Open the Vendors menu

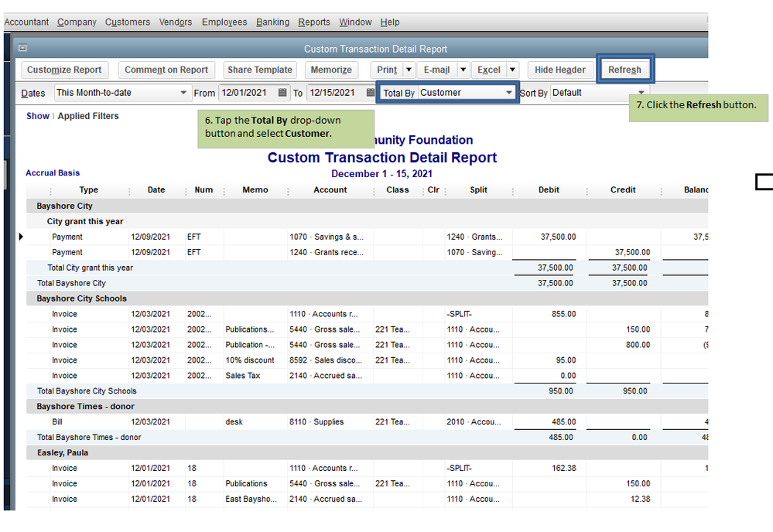coord(176,22)
